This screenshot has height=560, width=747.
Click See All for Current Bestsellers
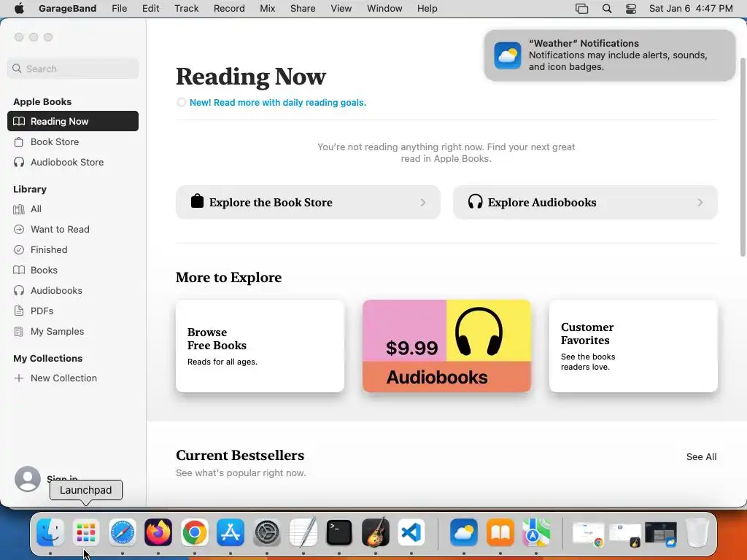point(701,456)
